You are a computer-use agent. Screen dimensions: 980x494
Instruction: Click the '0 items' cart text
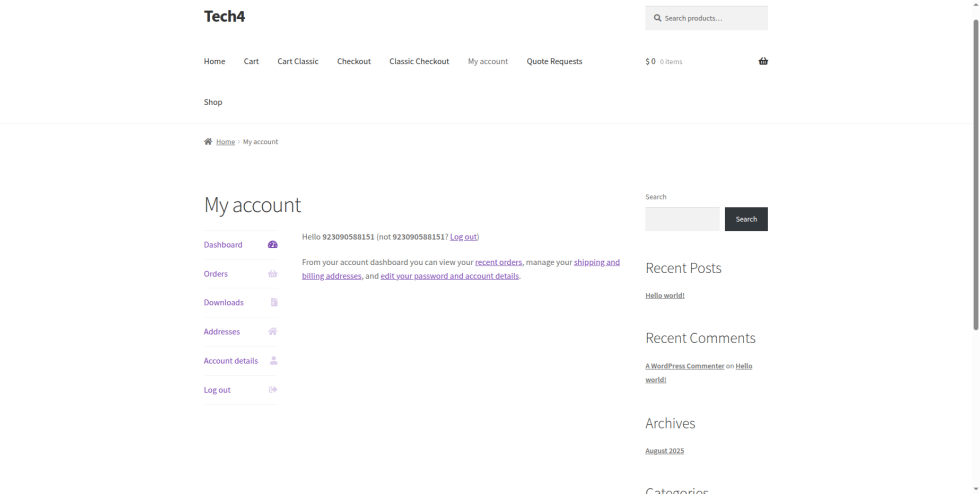(671, 61)
